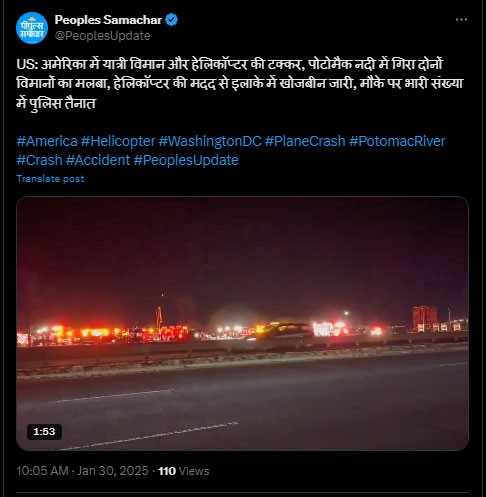The width and height of the screenshot is (486, 497).
Task: Open the #Helicopter hashtag
Action: [x=118, y=141]
